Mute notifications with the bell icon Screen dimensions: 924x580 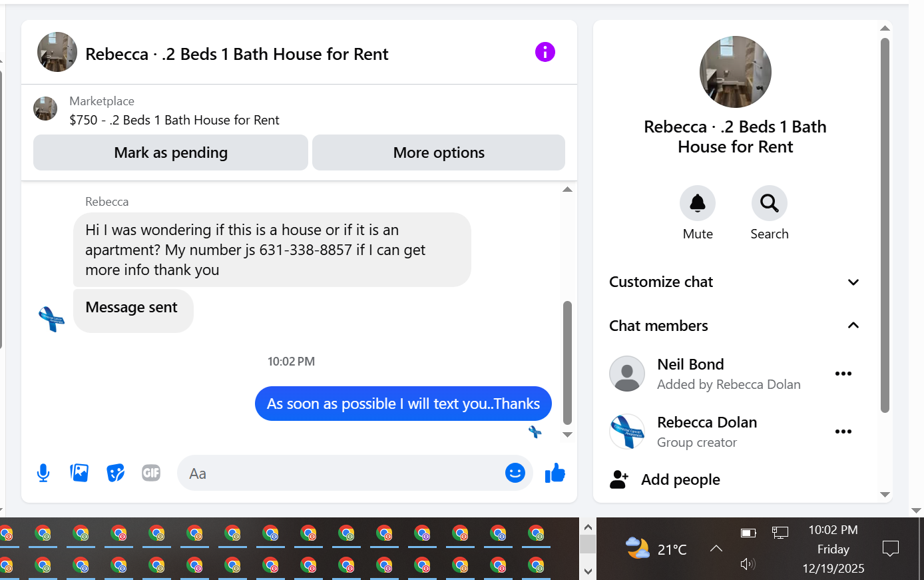(698, 203)
